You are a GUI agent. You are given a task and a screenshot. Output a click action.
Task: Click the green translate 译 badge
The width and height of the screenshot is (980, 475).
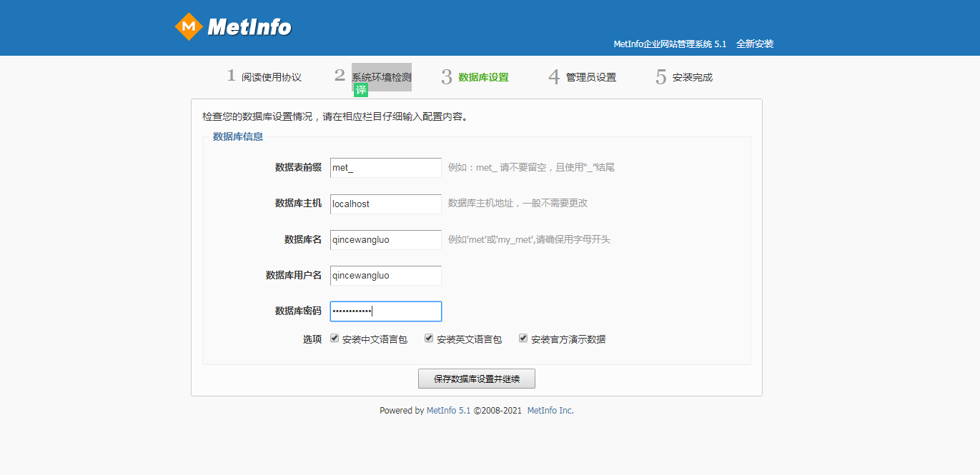coord(361,90)
